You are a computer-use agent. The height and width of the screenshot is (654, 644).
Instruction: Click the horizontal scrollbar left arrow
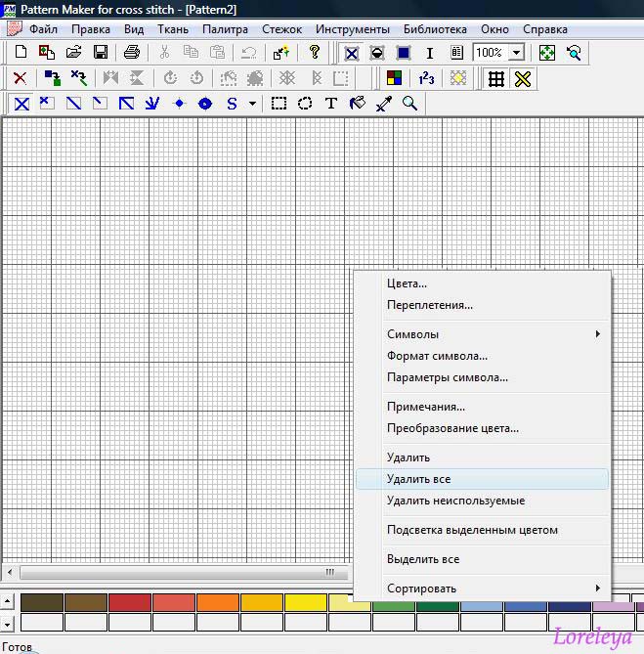tap(10, 572)
